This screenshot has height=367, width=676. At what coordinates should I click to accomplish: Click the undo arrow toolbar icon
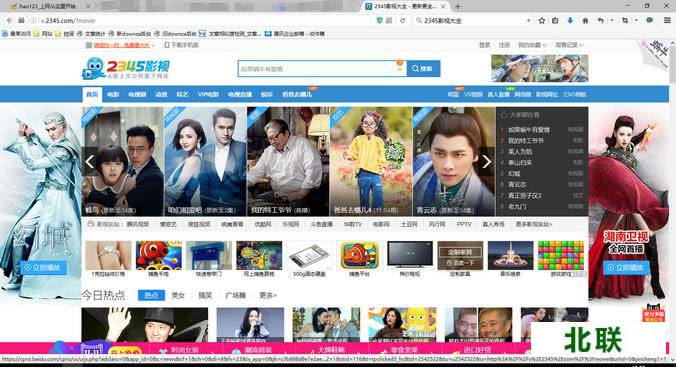(x=601, y=20)
